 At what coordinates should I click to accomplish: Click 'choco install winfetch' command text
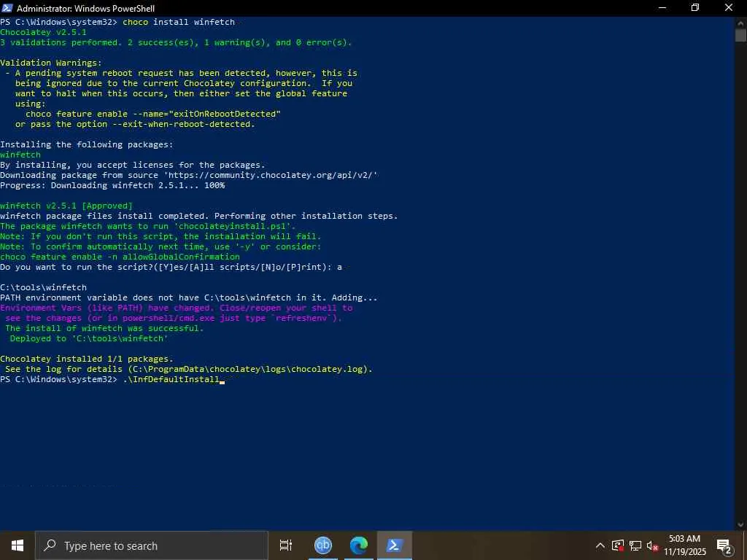point(179,22)
